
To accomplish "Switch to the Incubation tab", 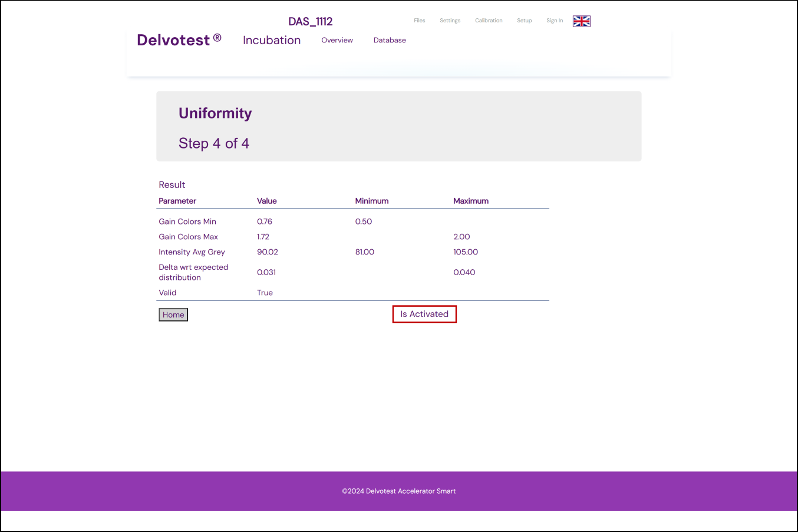I will click(272, 40).
